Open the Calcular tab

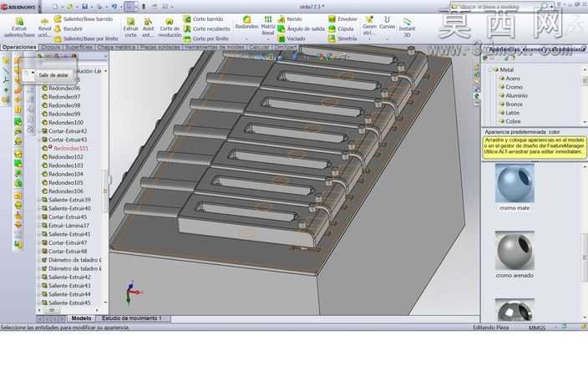[259, 48]
